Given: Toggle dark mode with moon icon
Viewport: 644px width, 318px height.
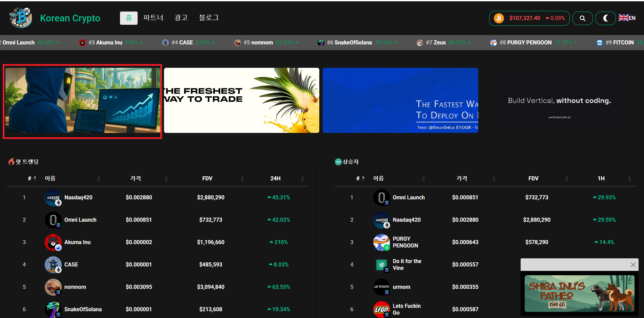Looking at the screenshot, I should pyautogui.click(x=606, y=18).
